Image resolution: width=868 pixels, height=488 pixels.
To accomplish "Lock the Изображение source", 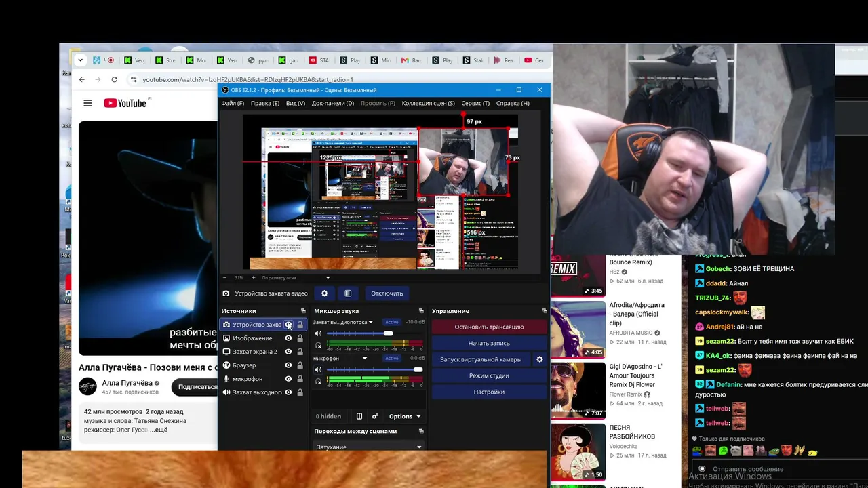I will pos(300,338).
